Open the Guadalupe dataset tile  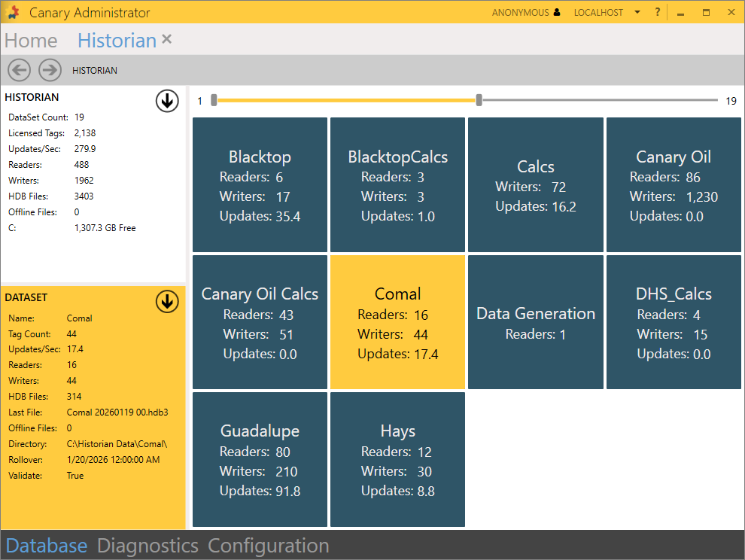point(260,459)
